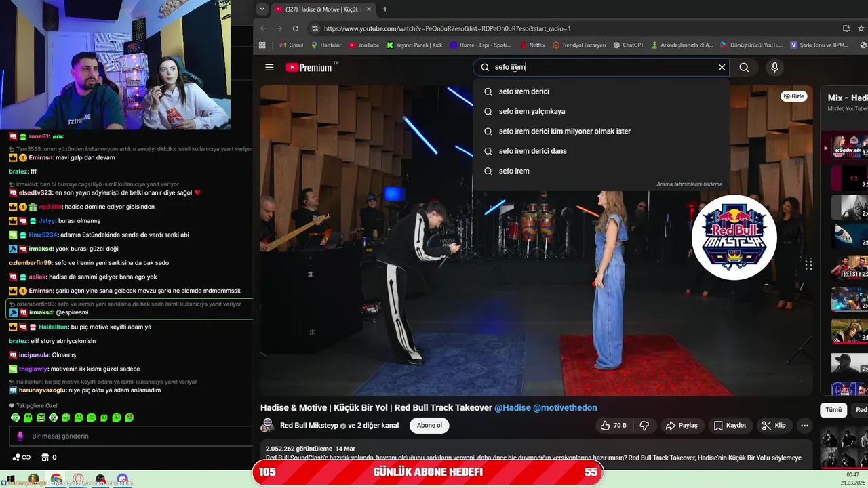The height and width of the screenshot is (488, 868).
Task: Dislike the video with thumbs down
Action: (x=644, y=426)
